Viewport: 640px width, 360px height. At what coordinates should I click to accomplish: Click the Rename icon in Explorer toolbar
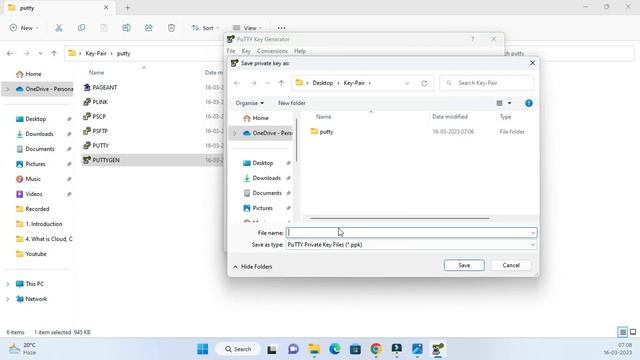126,28
